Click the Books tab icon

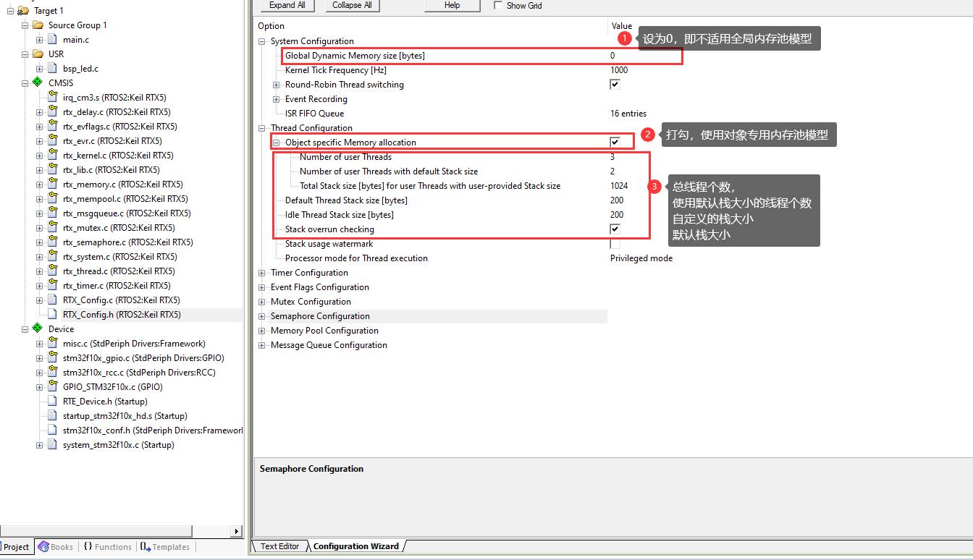click(43, 547)
